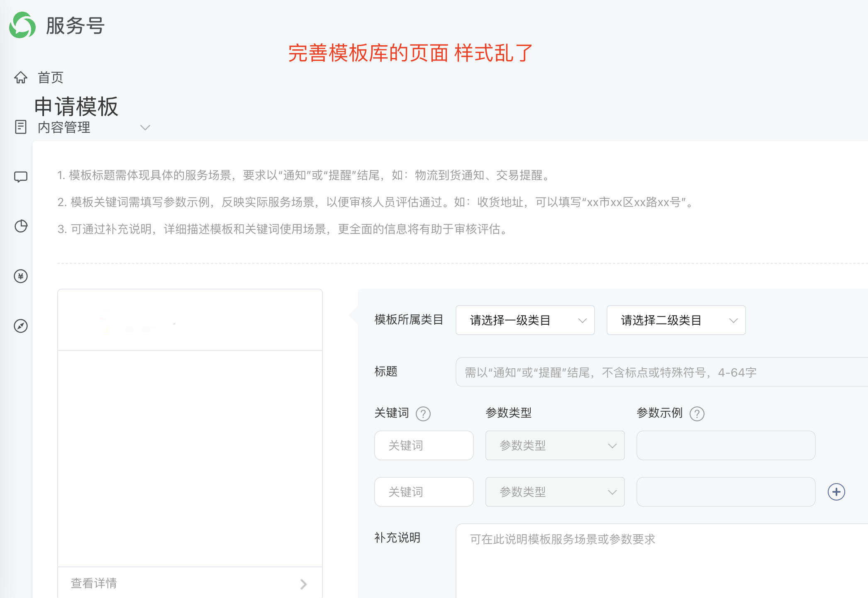Open the pie chart statistics sidebar icon
The image size is (868, 598).
[21, 226]
